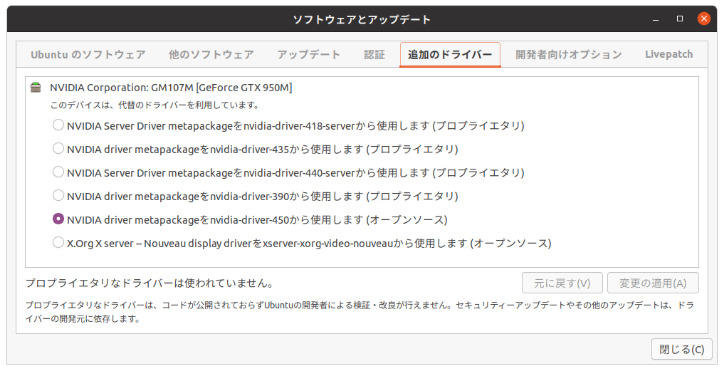This screenshot has width=726, height=372.
Task: Select nvidia-driver-435 radio option
Action: 58,149
